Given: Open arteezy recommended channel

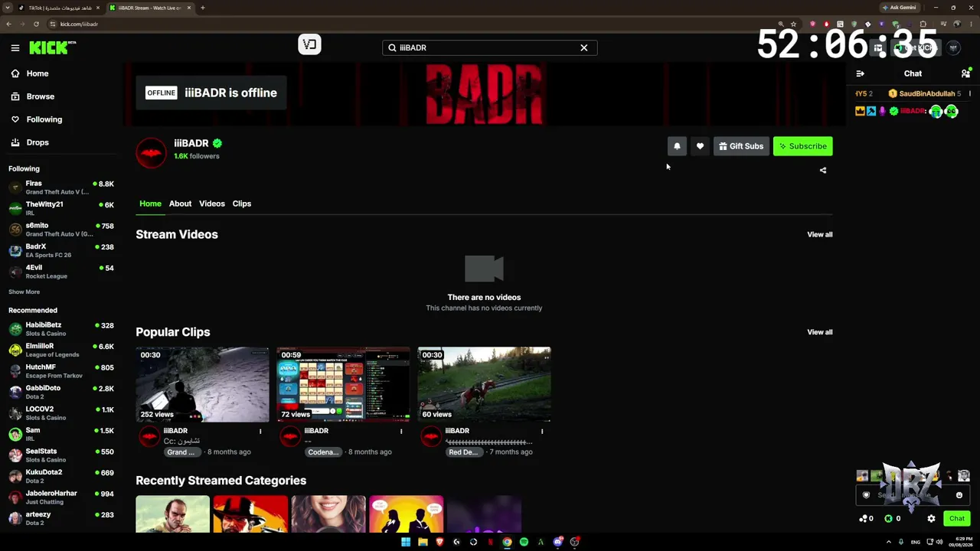Looking at the screenshot, I should coord(61,518).
